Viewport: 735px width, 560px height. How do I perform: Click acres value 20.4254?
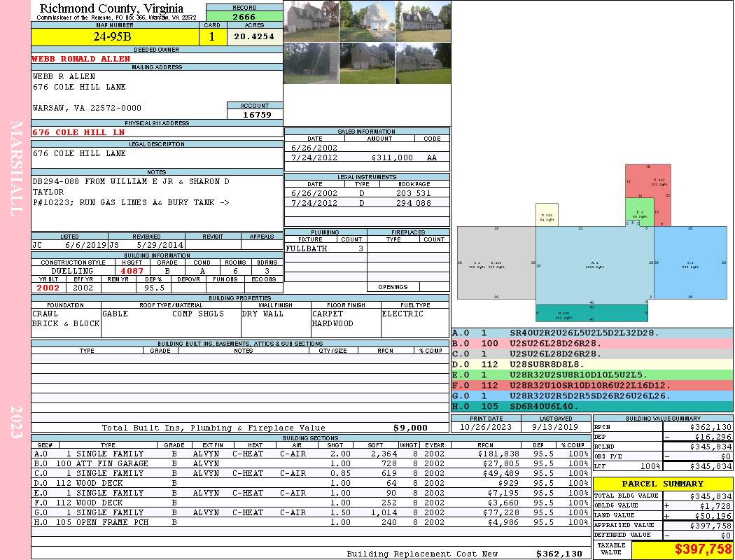coord(254,36)
